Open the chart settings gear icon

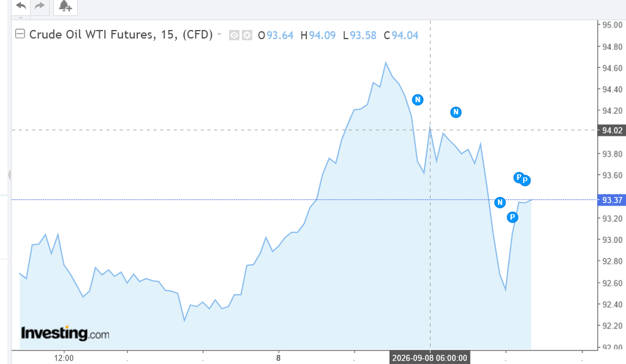tap(247, 35)
